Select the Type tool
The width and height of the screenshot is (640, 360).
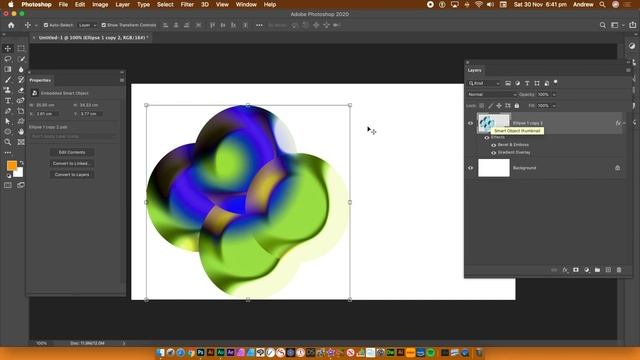[8, 101]
